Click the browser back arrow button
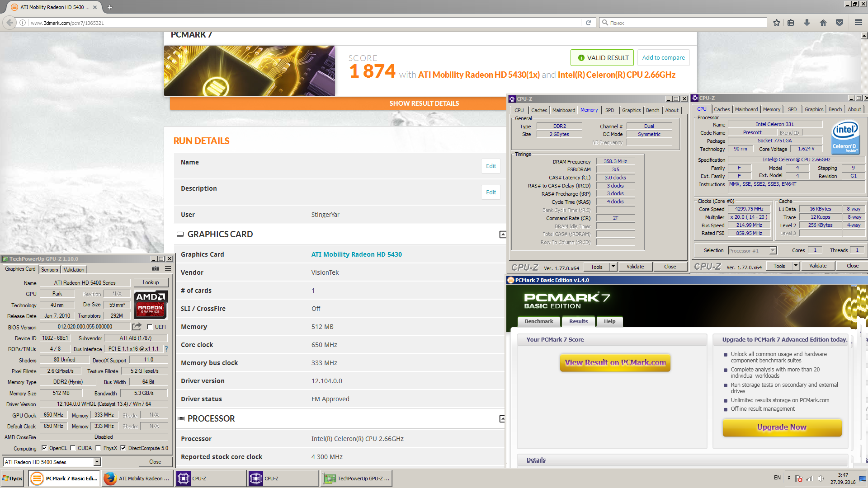Viewport: 868px width, 488px height. point(9,23)
